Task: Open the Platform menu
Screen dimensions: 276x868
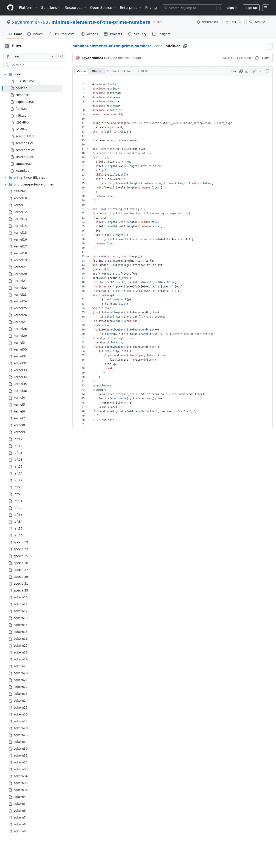Action: point(28,7)
